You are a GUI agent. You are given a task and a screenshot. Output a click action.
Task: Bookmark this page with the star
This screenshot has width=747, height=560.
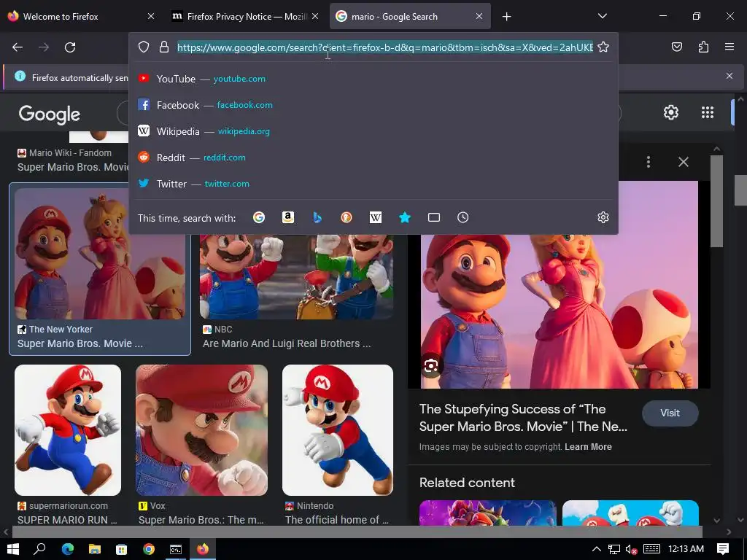[x=603, y=47]
